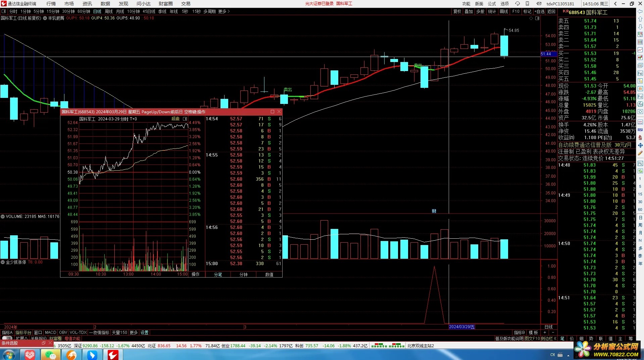
Task: Select the 筹 side panel tab
Action: click(631, 339)
